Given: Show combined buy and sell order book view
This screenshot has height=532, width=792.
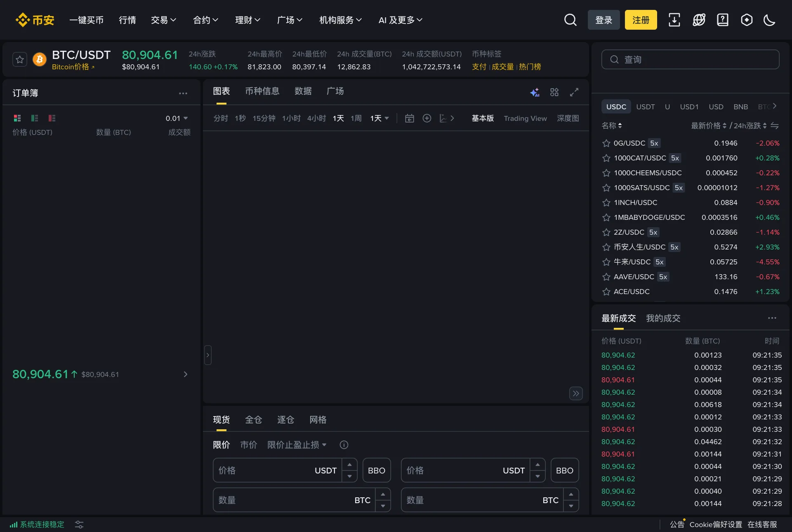Looking at the screenshot, I should pos(17,118).
